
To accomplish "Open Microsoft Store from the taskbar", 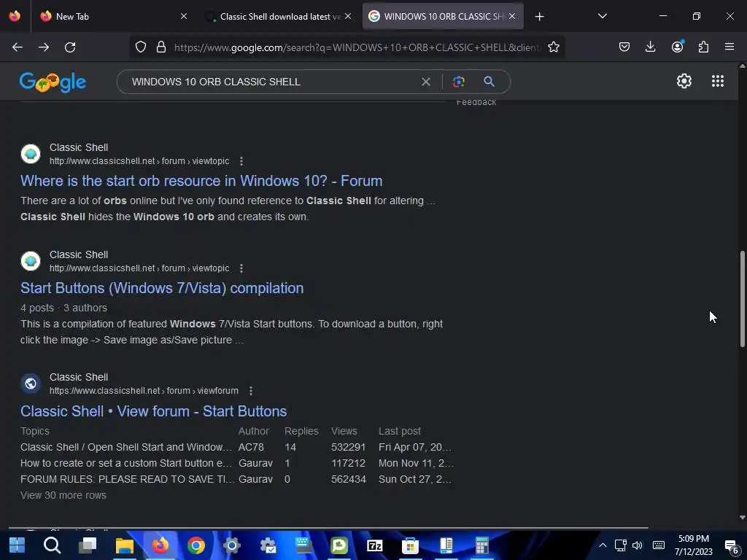I will tap(410, 545).
